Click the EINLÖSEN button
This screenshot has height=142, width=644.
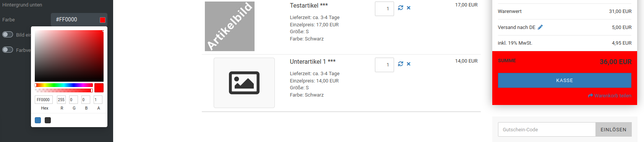613,129
